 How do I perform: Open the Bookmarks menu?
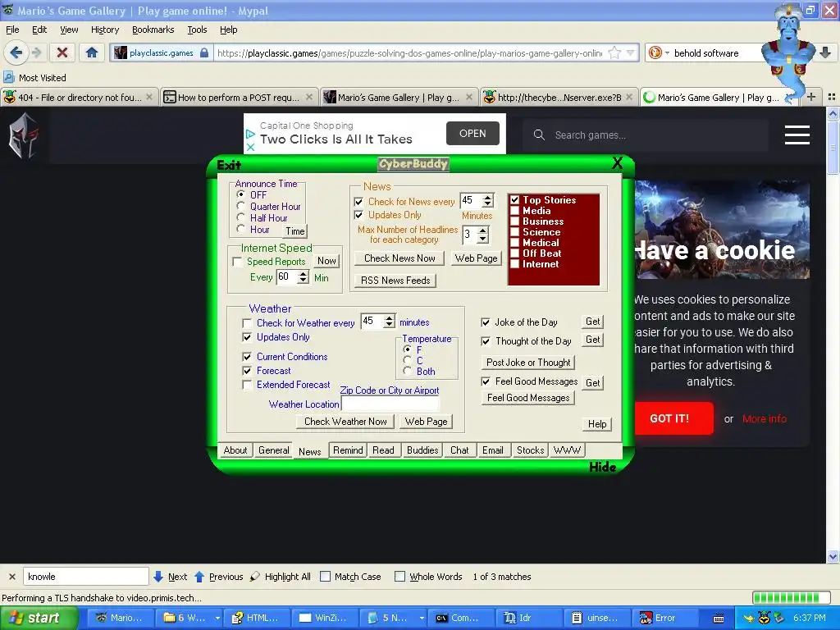(x=153, y=30)
